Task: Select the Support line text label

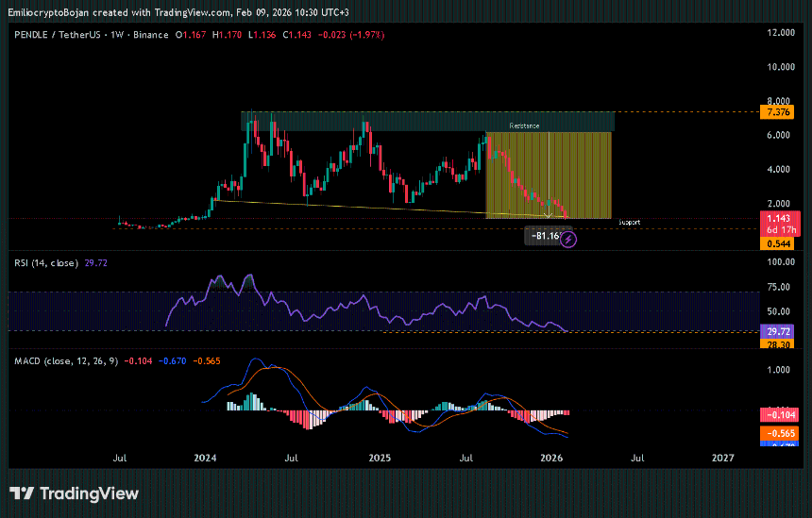Action: [629, 223]
